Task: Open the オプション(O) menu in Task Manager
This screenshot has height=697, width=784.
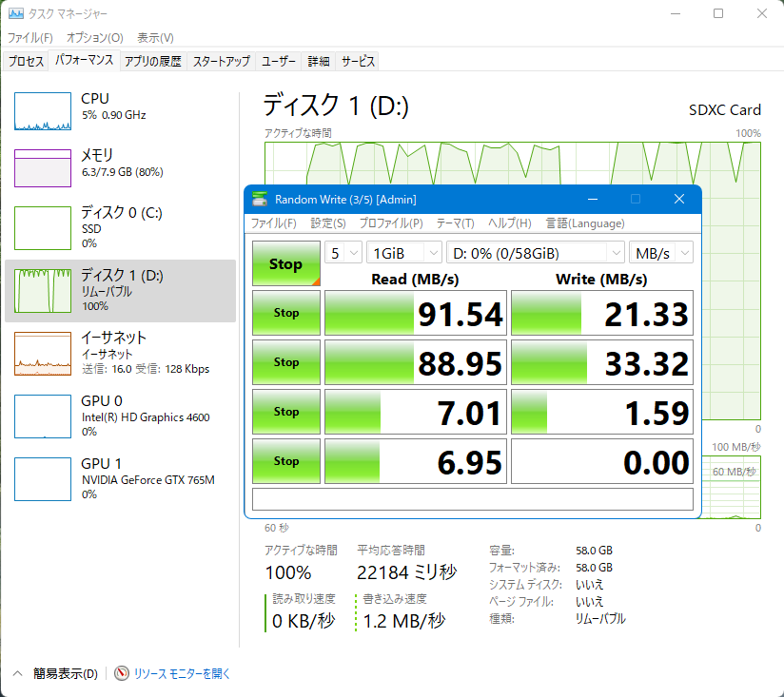Action: click(x=95, y=38)
